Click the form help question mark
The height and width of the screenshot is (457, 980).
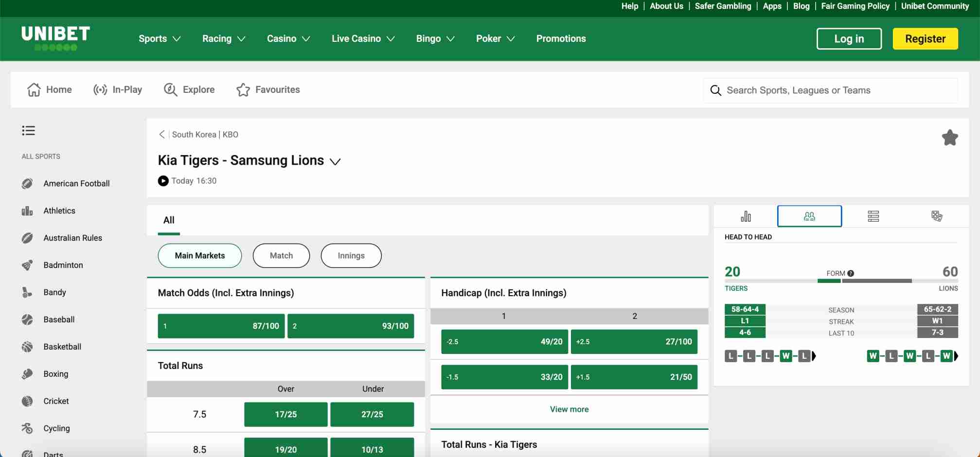coord(851,274)
